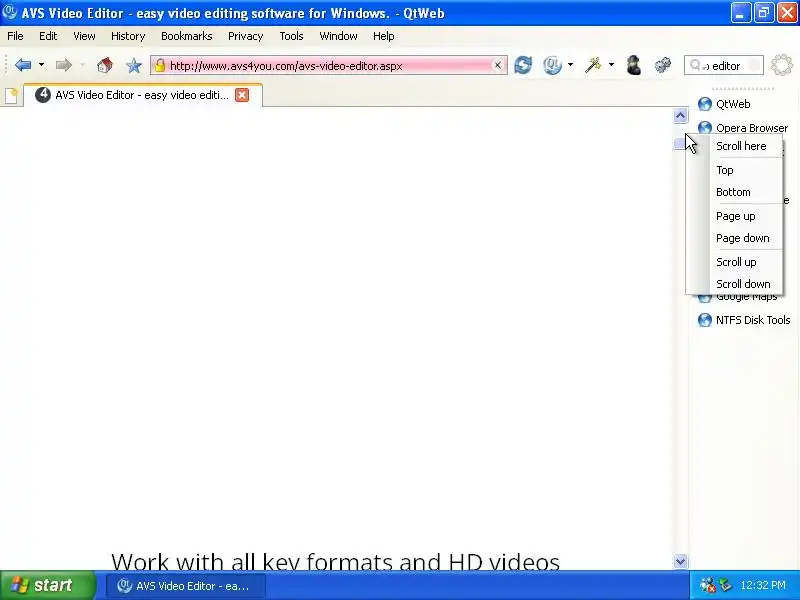Click the URL address field
The width and height of the screenshot is (800, 600).
[x=329, y=65]
